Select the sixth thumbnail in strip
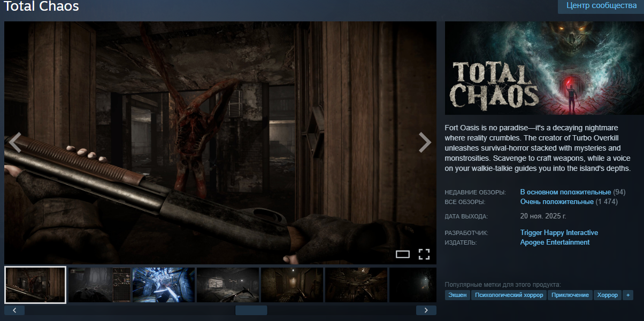This screenshot has width=644, height=321. [x=356, y=285]
